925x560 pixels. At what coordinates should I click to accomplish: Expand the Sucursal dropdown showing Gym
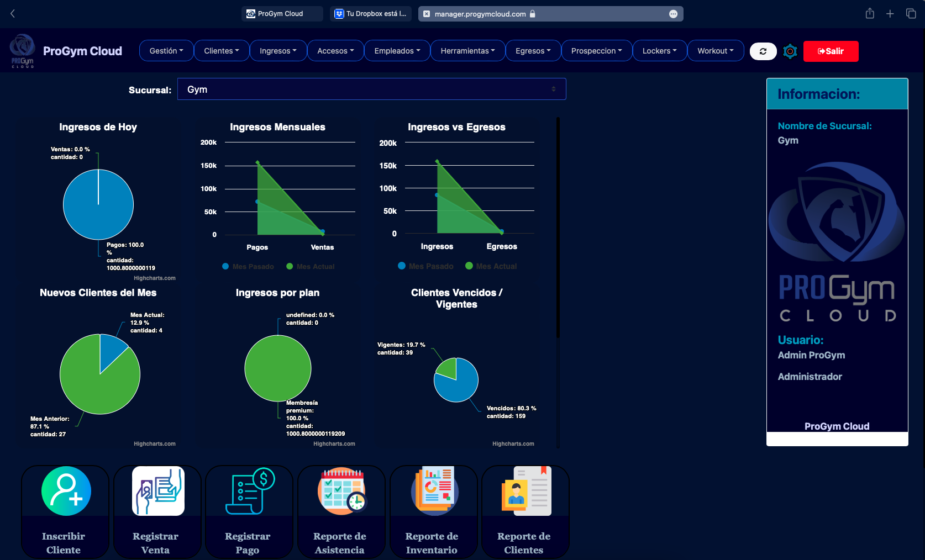pos(371,89)
